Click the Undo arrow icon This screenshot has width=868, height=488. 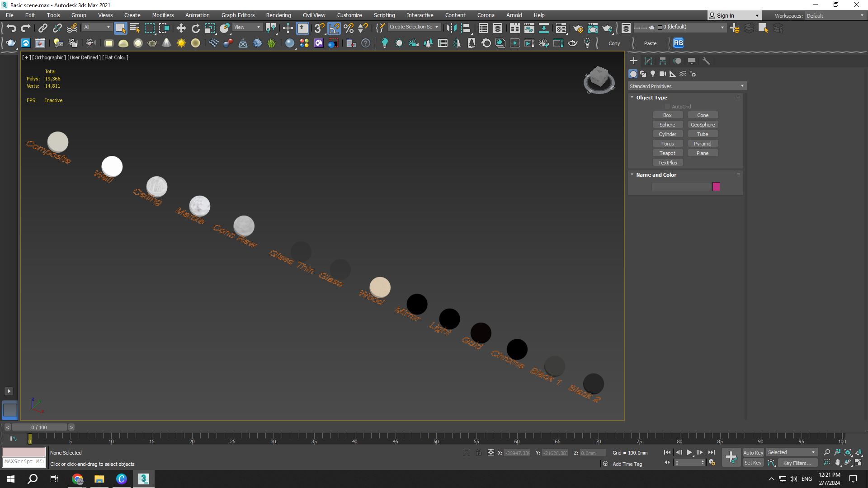pyautogui.click(x=11, y=28)
